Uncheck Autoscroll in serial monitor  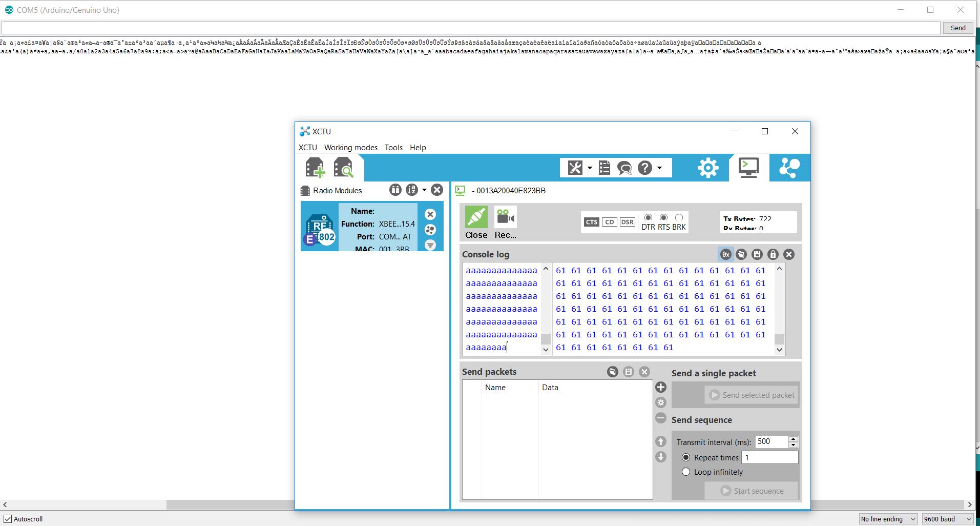coord(8,519)
